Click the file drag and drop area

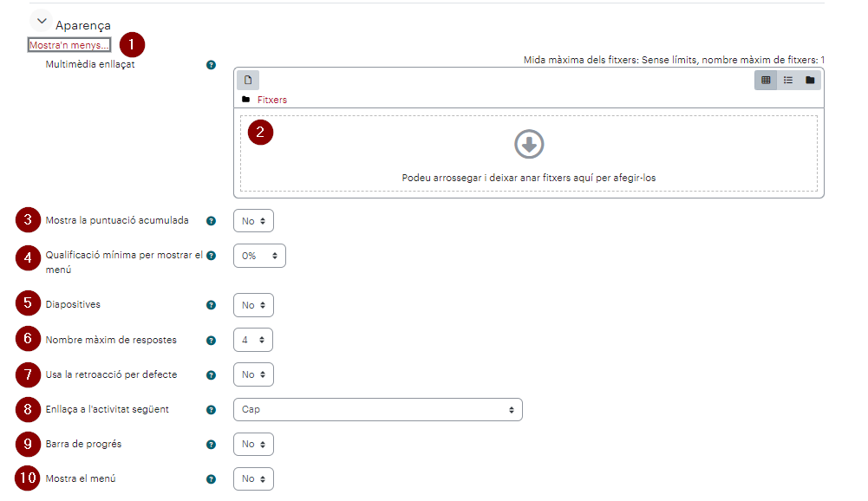(529, 153)
